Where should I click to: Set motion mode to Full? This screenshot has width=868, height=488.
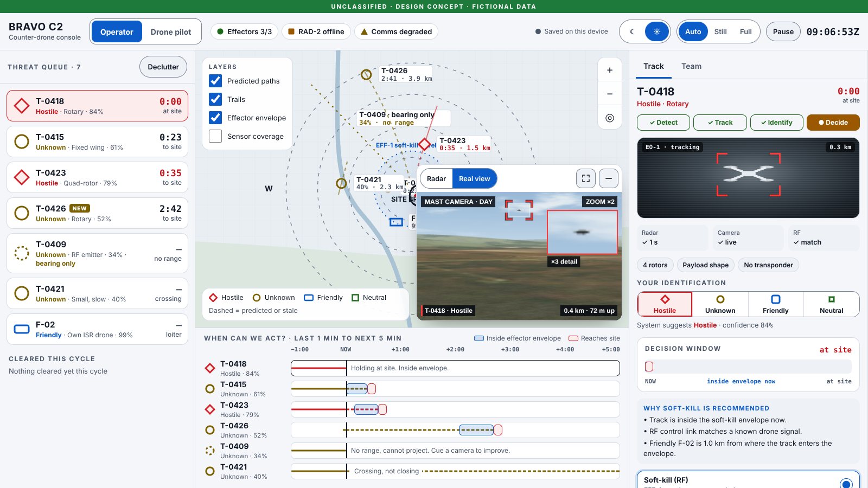click(745, 31)
